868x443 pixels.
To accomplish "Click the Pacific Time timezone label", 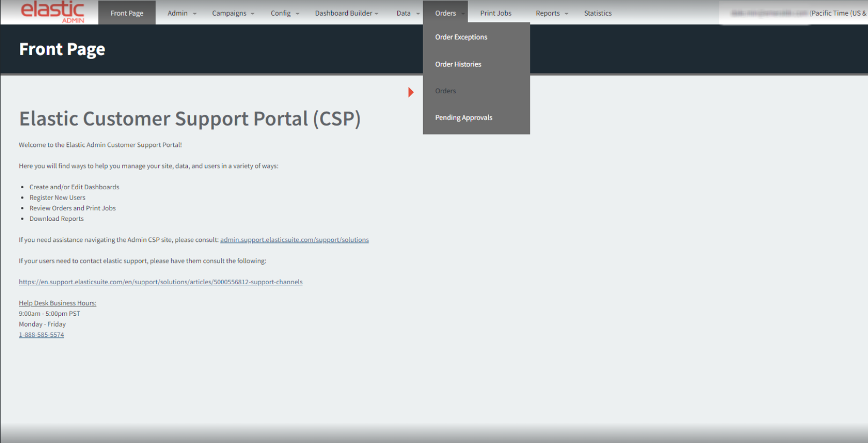I will pos(838,13).
